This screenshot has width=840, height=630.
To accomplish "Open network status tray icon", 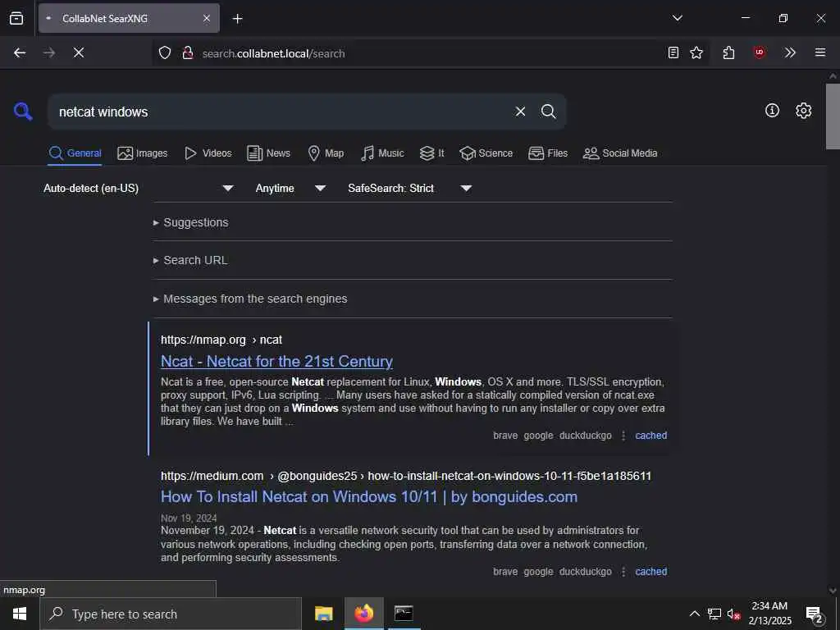I will pyautogui.click(x=714, y=614).
